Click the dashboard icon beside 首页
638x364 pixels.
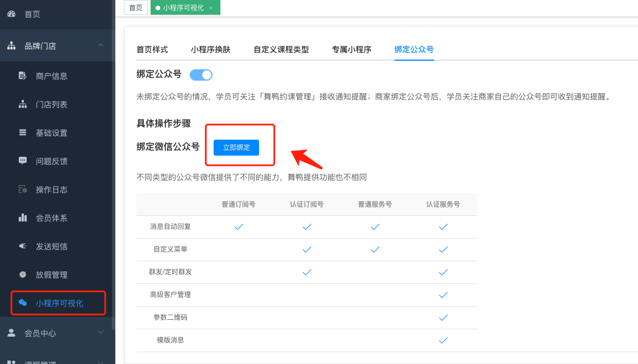(11, 14)
